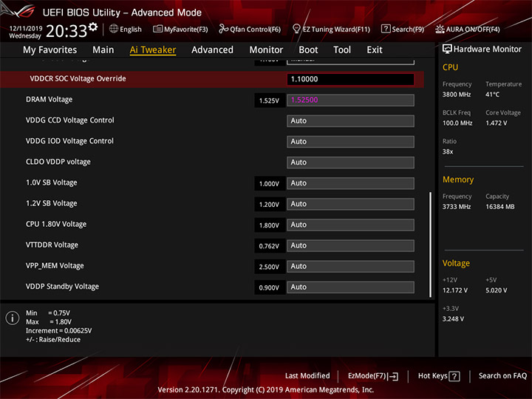Screen dimensions: 532x399
Task: Select VDDP Standby Voltage label
Action: [62, 287]
